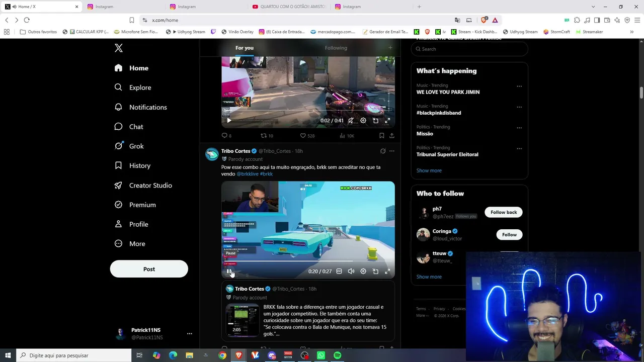Bookmark the top video post
644x362 pixels.
(x=382, y=136)
